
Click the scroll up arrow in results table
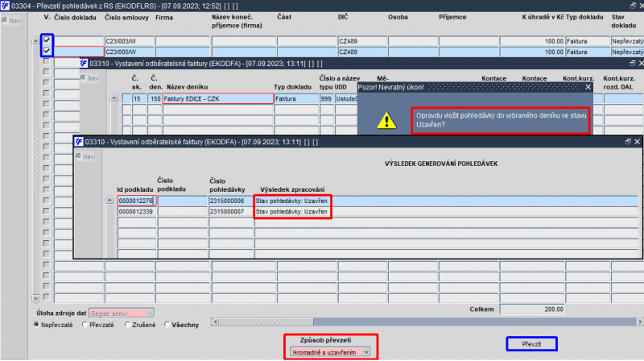point(109,200)
